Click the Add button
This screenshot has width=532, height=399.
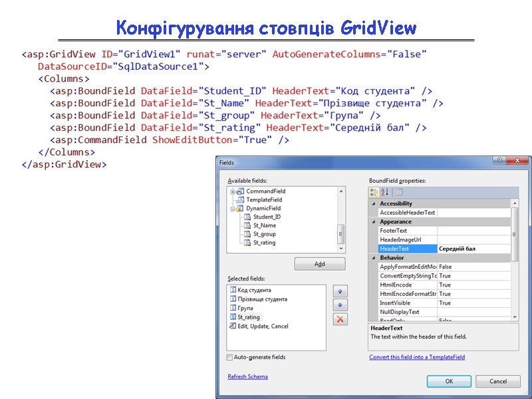(x=320, y=264)
